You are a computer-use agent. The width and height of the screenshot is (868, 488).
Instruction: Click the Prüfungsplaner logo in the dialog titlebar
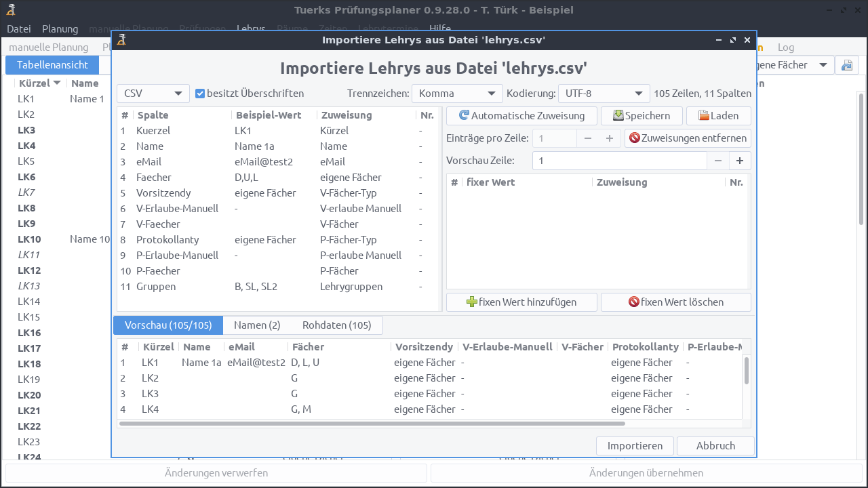point(121,40)
